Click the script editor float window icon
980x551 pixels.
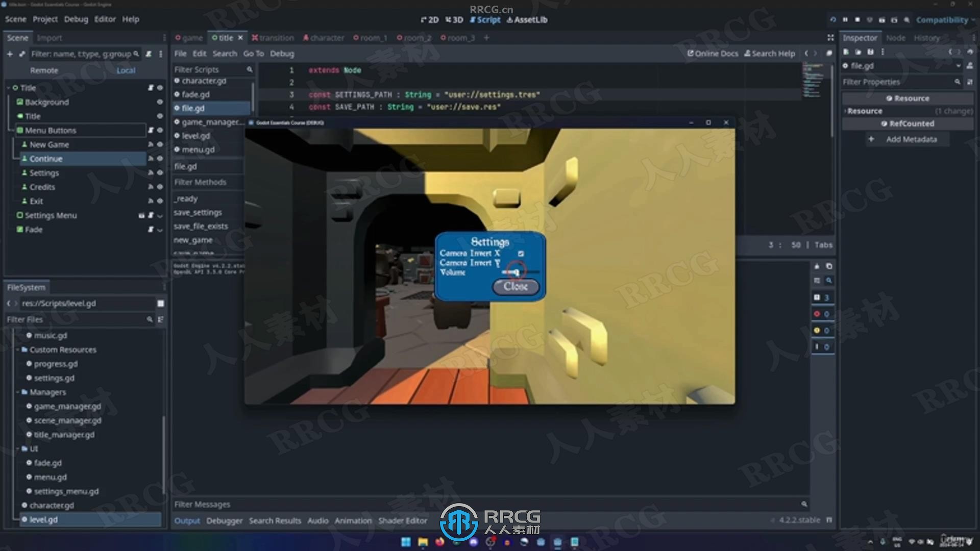tap(829, 54)
